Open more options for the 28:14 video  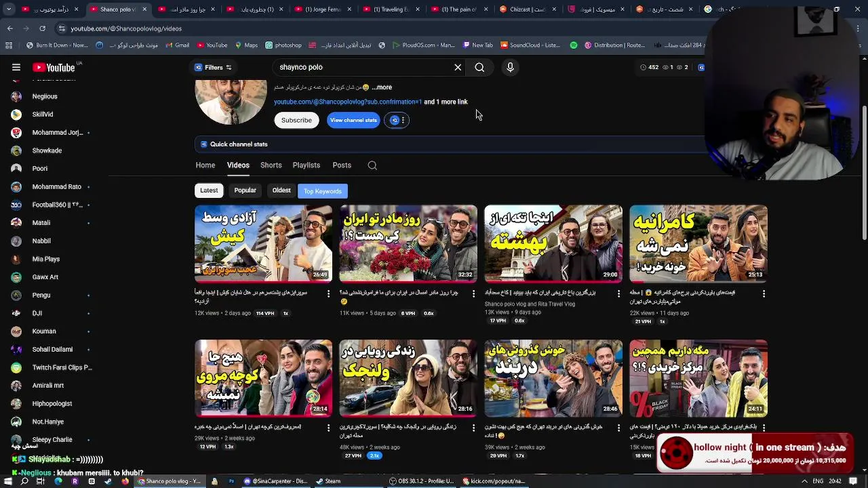(329, 428)
